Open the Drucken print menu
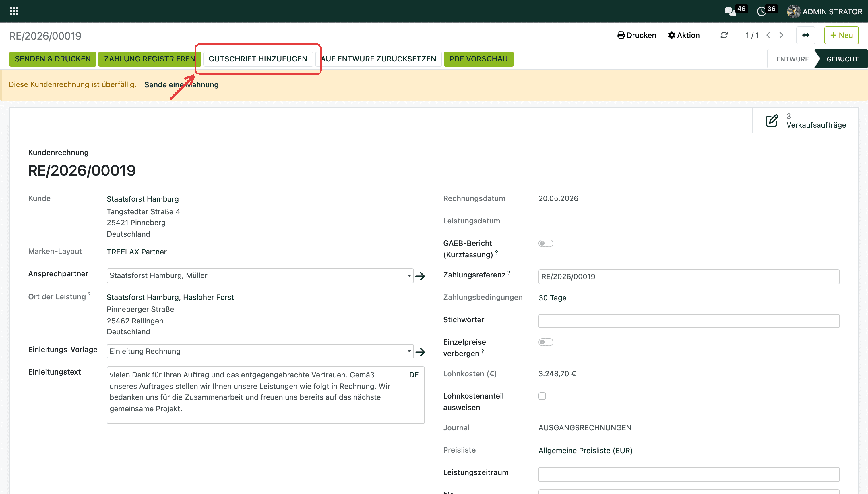 [x=637, y=35]
